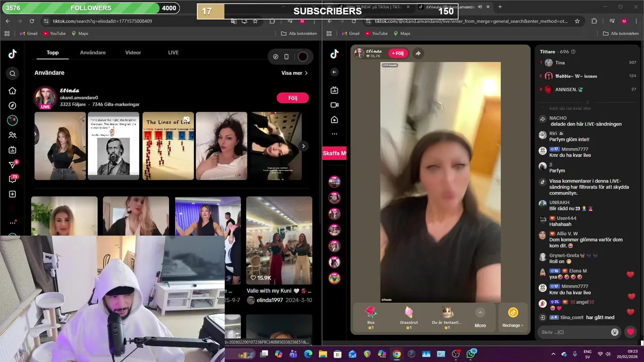Image resolution: width=644 pixels, height=362 pixels.
Task: Open the profile avatar icon in left sidebar
Action: point(13,121)
